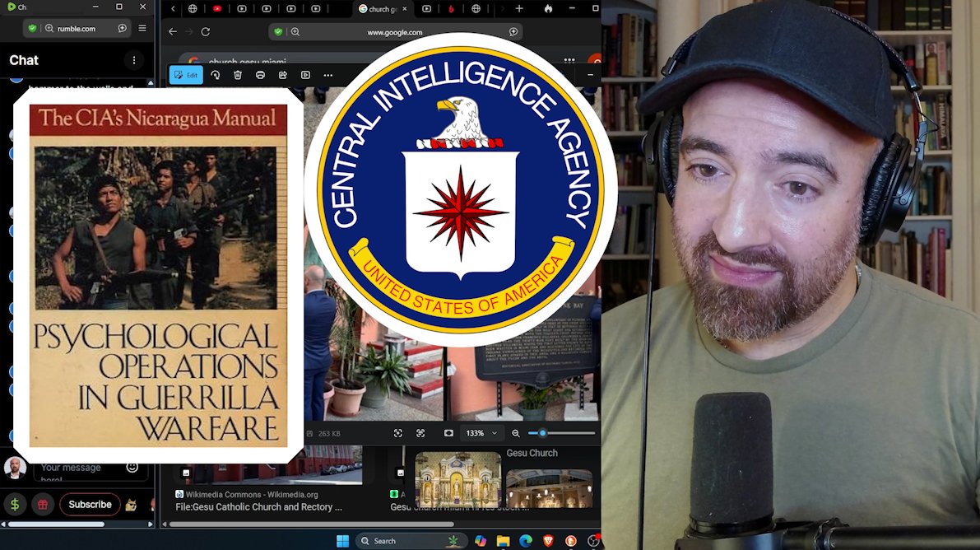Open DuckDuckGo browser from the taskbar
This screenshot has width=980, height=550.
click(570, 541)
